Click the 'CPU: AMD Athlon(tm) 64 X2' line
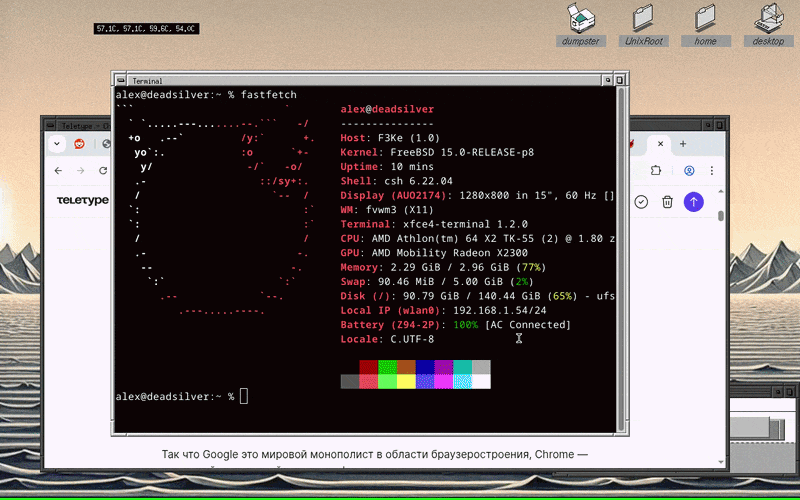 tap(477, 238)
